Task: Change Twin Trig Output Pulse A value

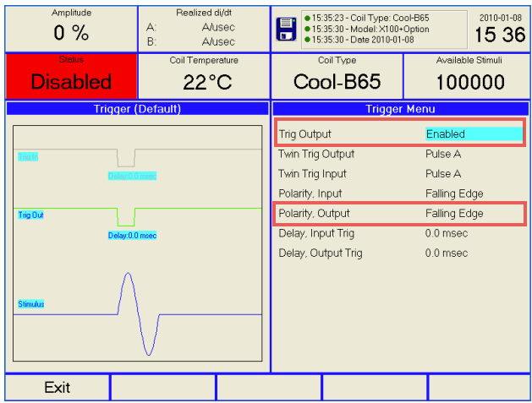Action: [443, 154]
